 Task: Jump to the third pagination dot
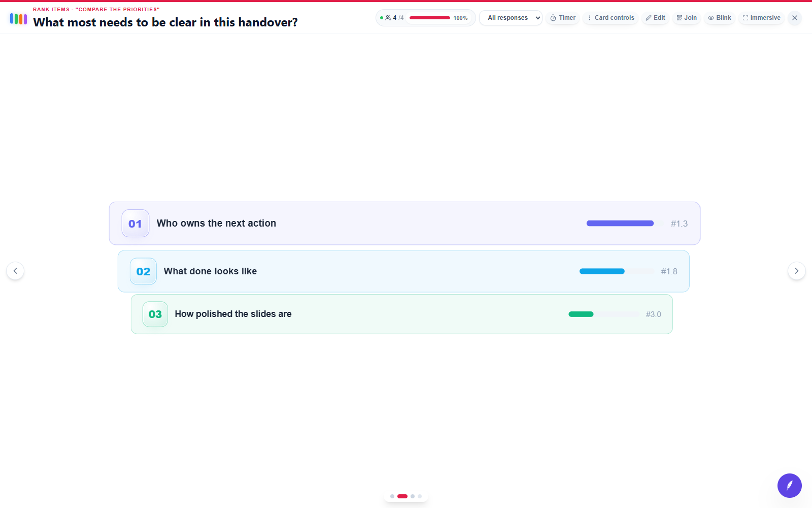pyautogui.click(x=413, y=496)
